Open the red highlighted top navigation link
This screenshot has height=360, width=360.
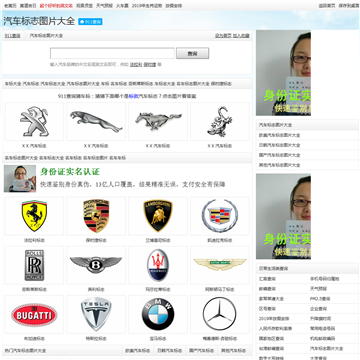[x=56, y=6]
